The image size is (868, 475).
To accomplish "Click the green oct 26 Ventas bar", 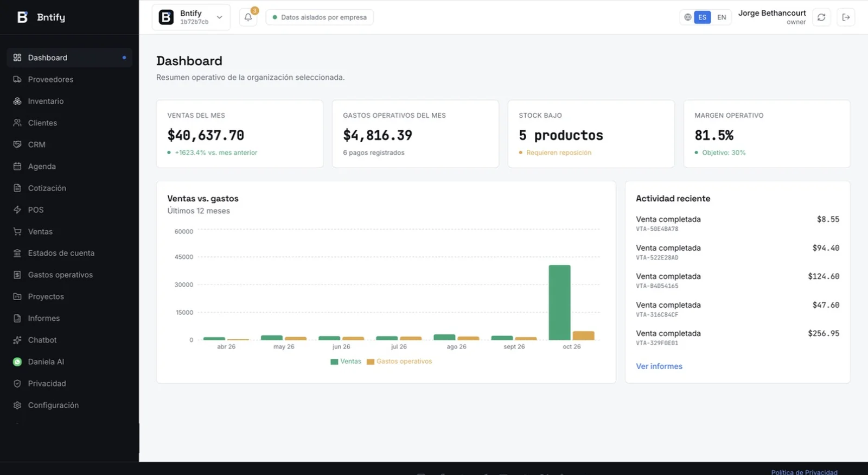I will [x=559, y=302].
